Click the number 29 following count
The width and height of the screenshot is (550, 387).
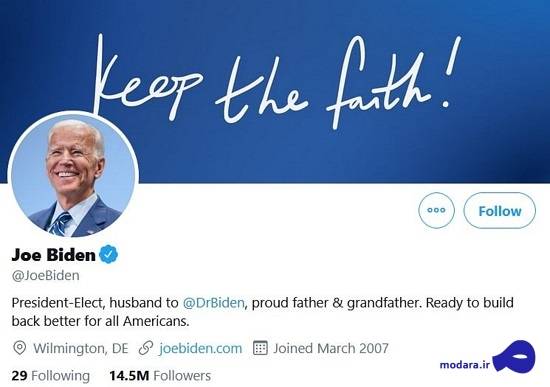pyautogui.click(x=19, y=376)
